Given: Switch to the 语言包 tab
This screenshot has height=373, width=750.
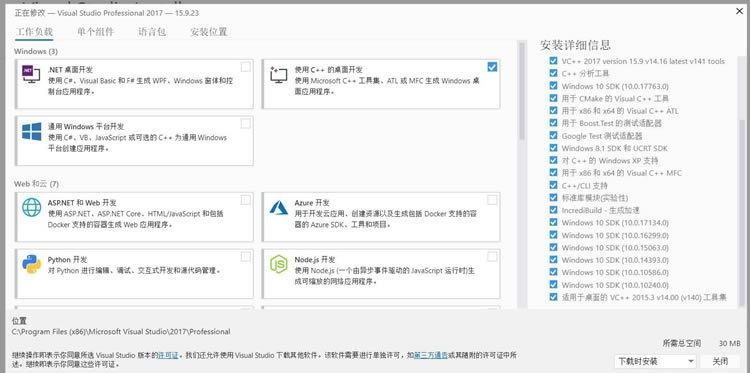Looking at the screenshot, I should pos(152,32).
